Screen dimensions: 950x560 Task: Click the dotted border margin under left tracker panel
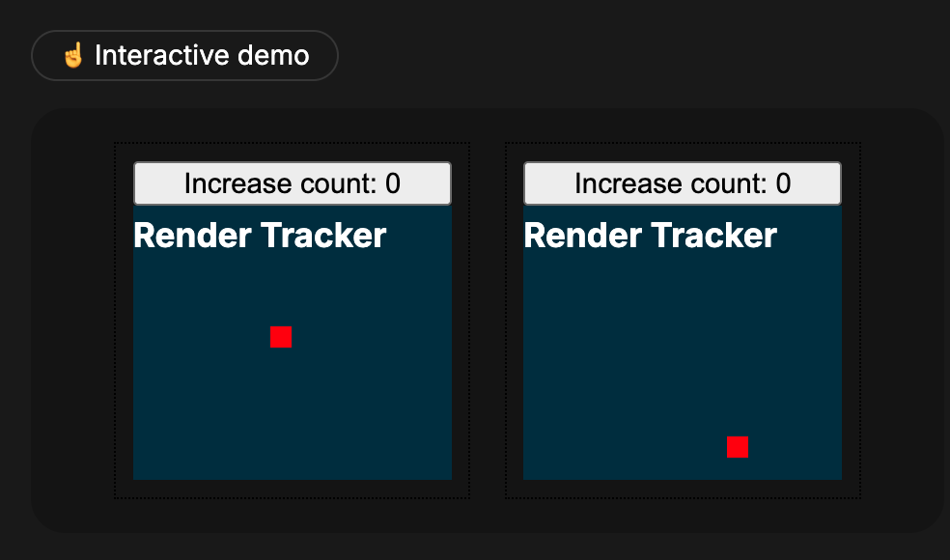point(292,489)
